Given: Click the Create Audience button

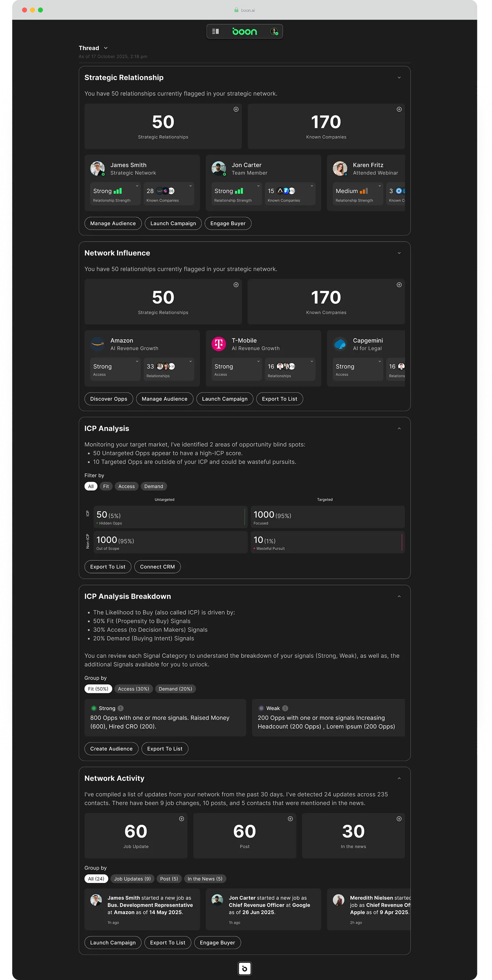Looking at the screenshot, I should point(111,748).
